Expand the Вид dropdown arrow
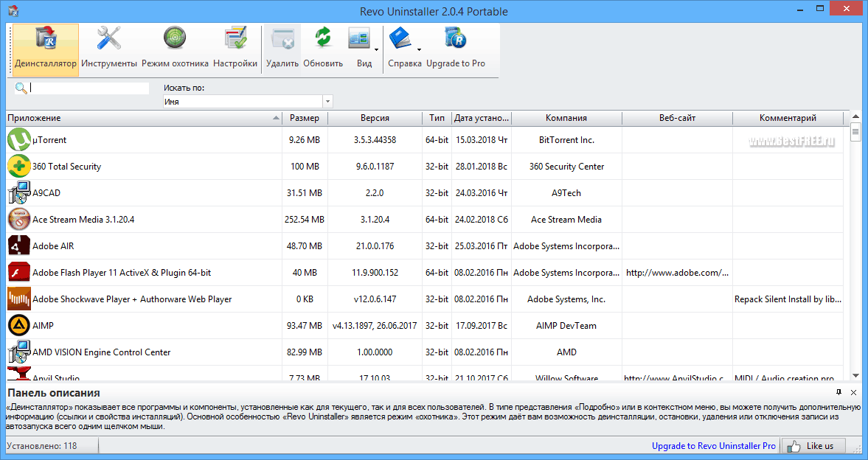Image resolution: width=868 pixels, height=460 pixels. [376, 50]
